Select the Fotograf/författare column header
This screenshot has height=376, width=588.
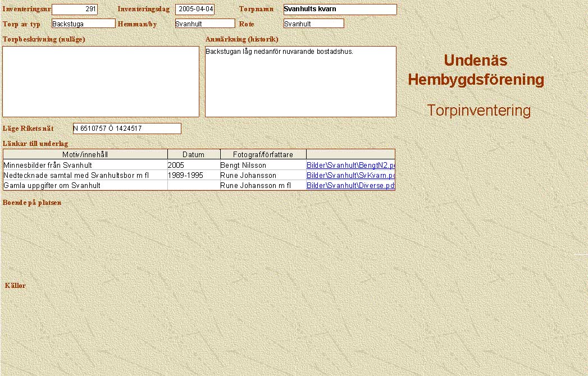coord(263,154)
